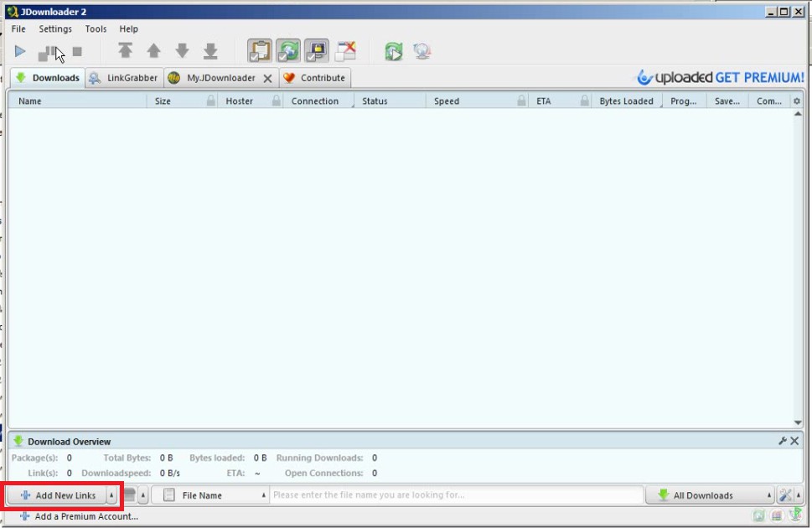Screen dimensions: 812x528
Task: Open the Contribute tab
Action: pyautogui.click(x=315, y=78)
